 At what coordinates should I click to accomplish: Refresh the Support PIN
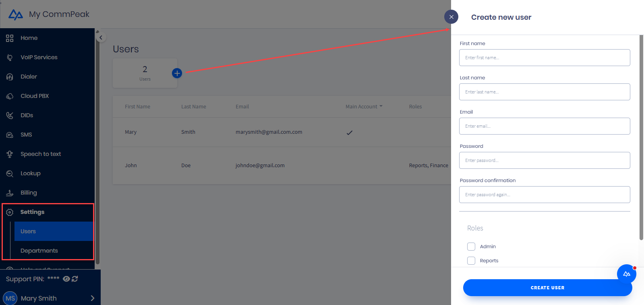tap(75, 279)
